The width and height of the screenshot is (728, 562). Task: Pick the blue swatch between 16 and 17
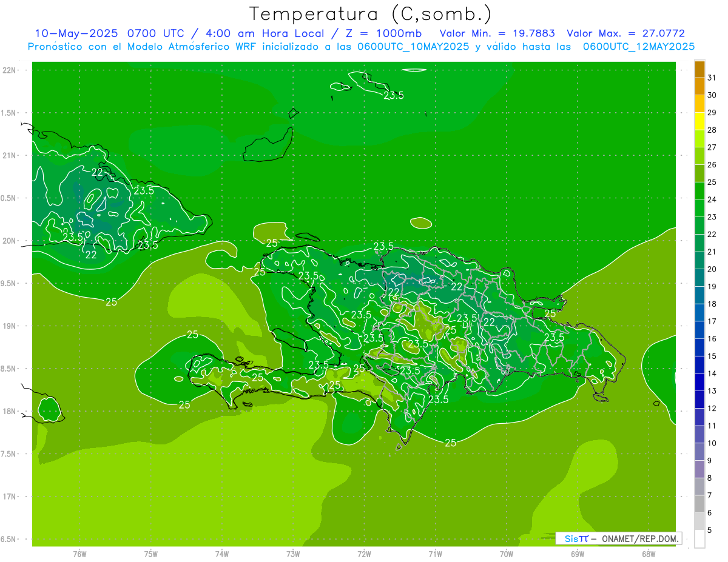699,330
